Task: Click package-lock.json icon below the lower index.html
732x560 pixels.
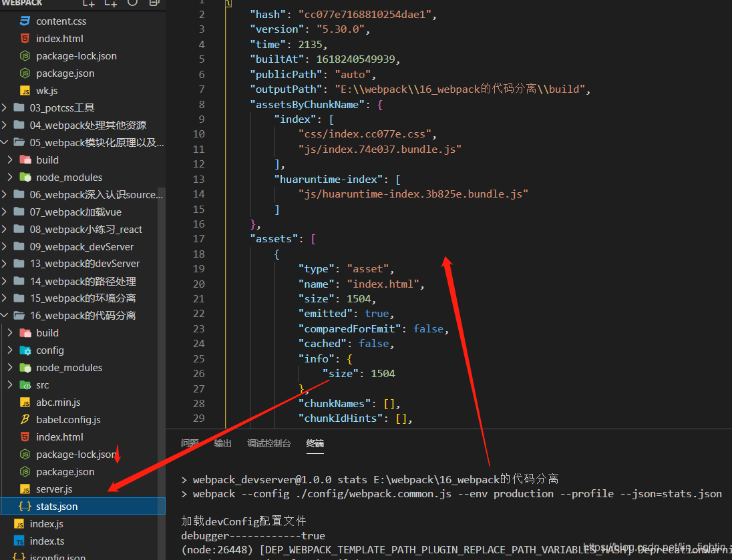Action: [25, 455]
